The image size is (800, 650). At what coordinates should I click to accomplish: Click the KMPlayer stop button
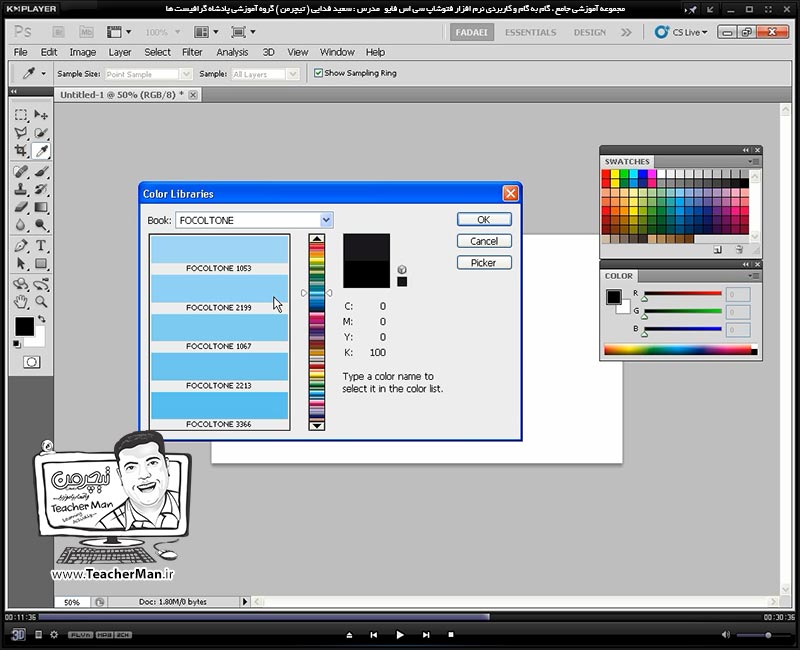[x=451, y=635]
